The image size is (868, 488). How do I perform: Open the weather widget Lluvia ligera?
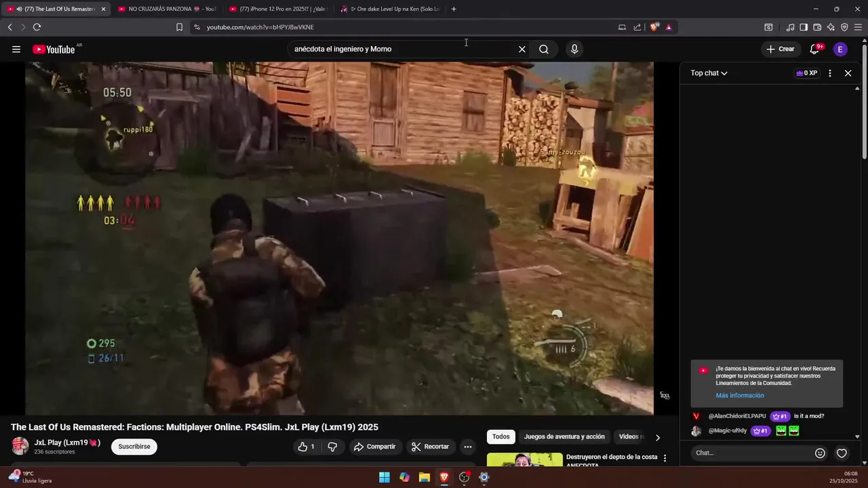(x=30, y=477)
